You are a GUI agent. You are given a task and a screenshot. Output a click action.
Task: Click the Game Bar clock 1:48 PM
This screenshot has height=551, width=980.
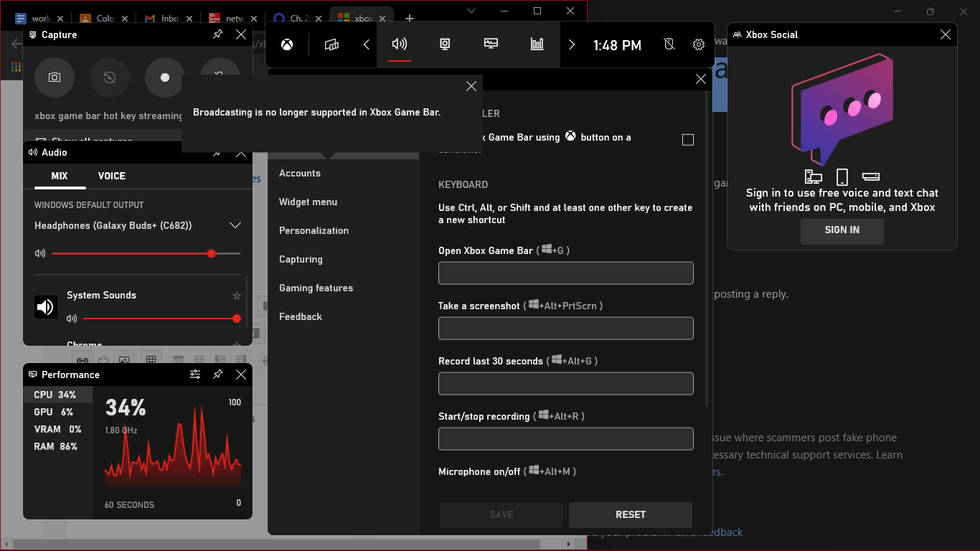(x=617, y=45)
